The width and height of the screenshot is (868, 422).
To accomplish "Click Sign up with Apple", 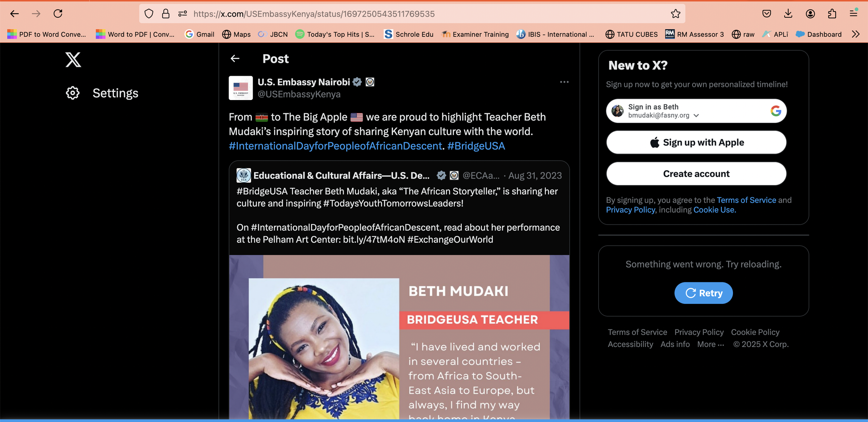I will tap(696, 142).
